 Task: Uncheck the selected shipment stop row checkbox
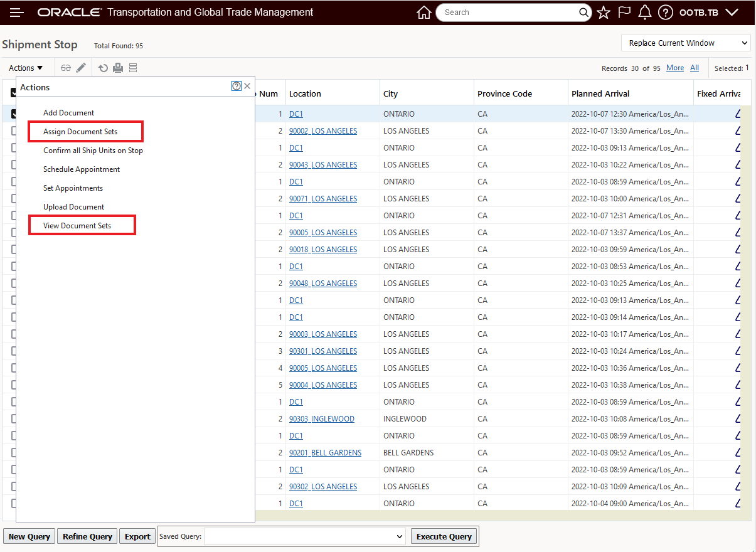click(14, 114)
